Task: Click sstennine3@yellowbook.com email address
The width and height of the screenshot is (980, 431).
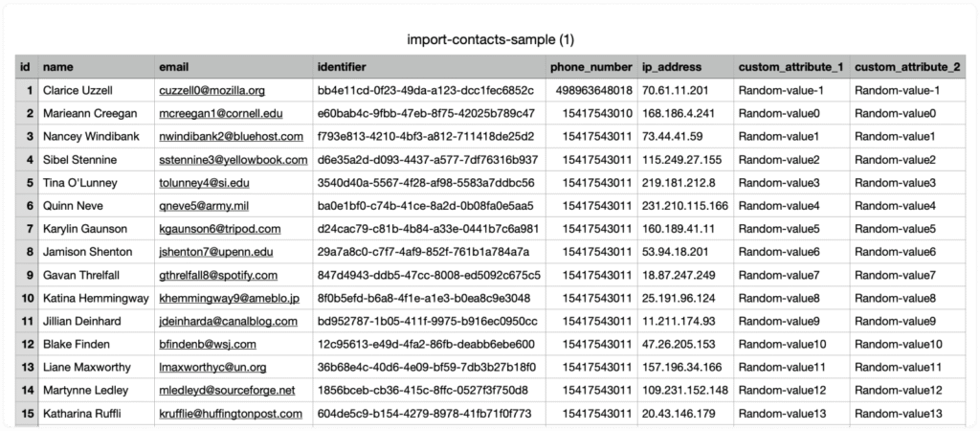Action: click(x=233, y=159)
